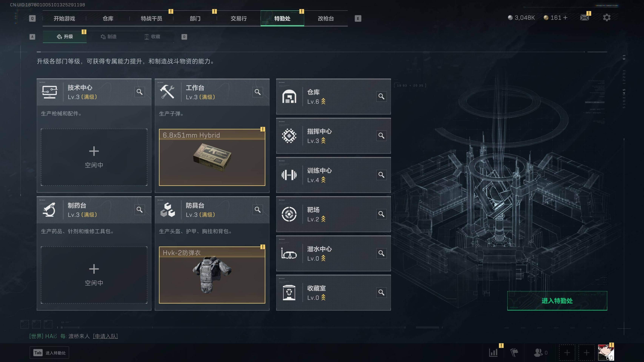Screen dimensions: 644x362
Task: Open the statistics bar chart icon
Action: coord(493,353)
